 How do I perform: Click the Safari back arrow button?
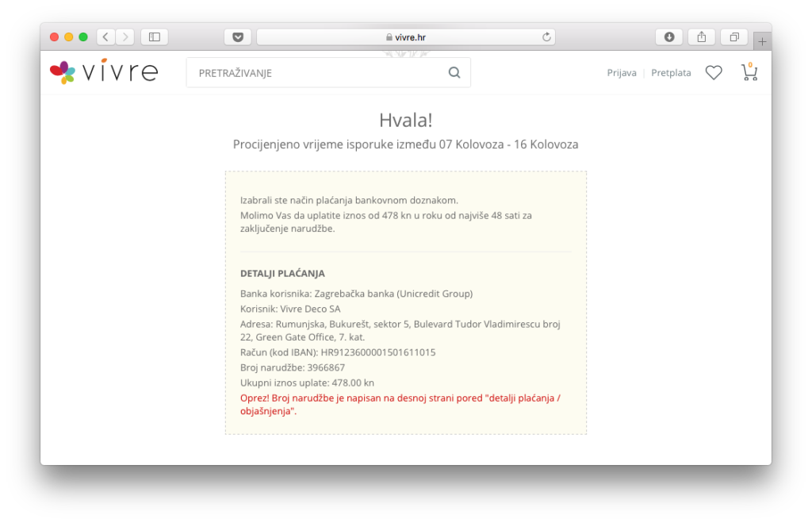pyautogui.click(x=106, y=37)
